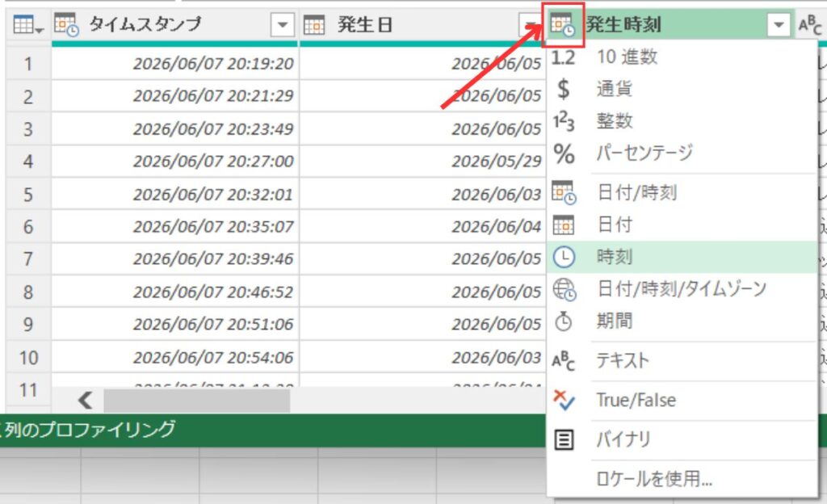Viewport: 827px width, 504px height.
Task: Open ロケールを使用... option
Action: pyautogui.click(x=682, y=479)
